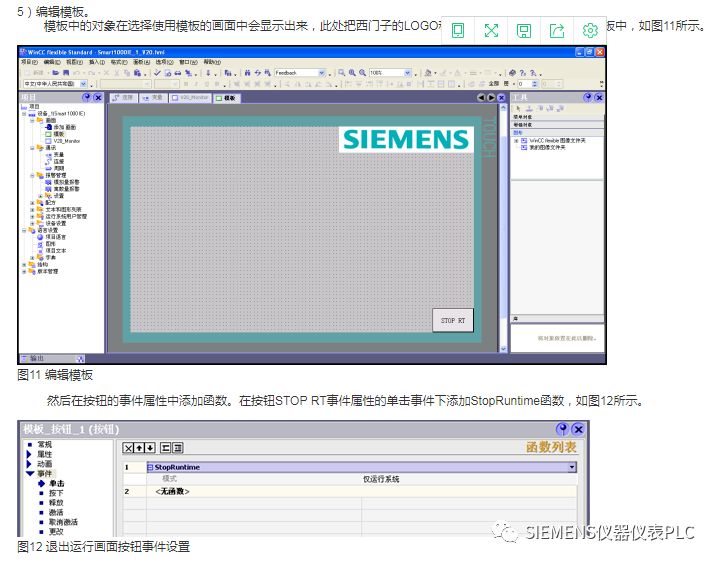
Task: Click the check mark compile icon
Action: pos(157,73)
